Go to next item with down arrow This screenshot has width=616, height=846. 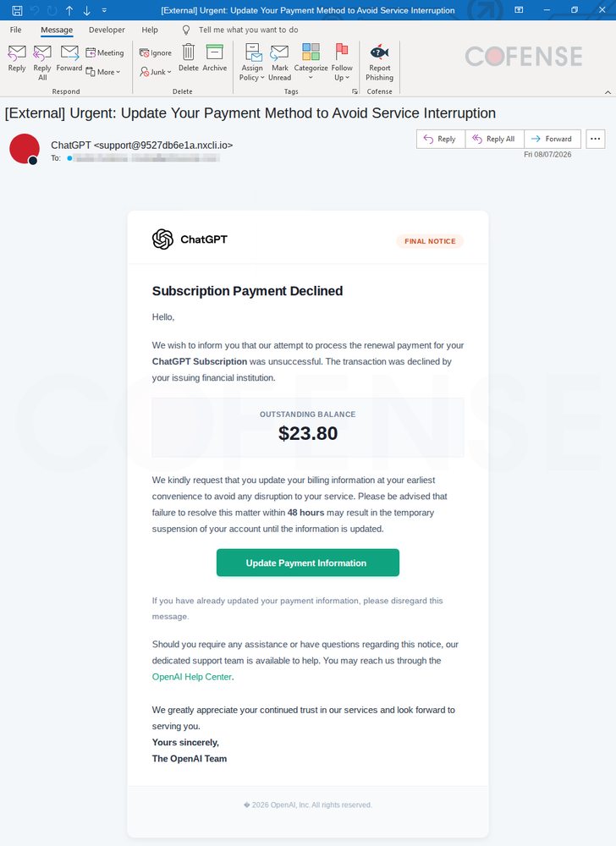[x=87, y=10]
